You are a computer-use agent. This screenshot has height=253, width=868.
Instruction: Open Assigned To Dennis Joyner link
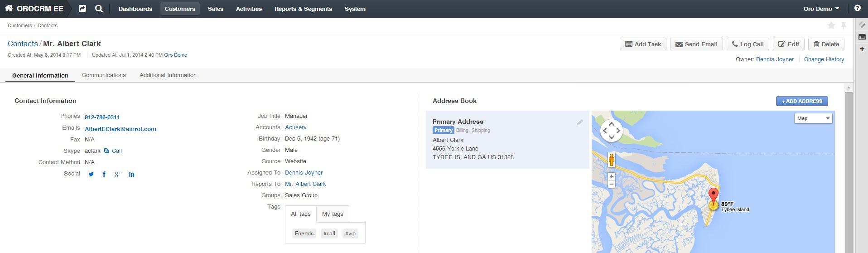304,173
